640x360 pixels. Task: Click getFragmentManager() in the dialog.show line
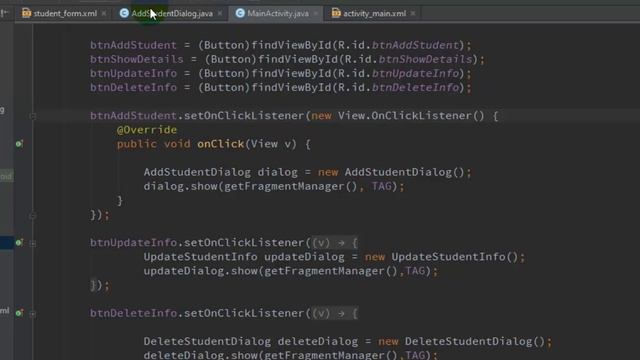(x=291, y=187)
